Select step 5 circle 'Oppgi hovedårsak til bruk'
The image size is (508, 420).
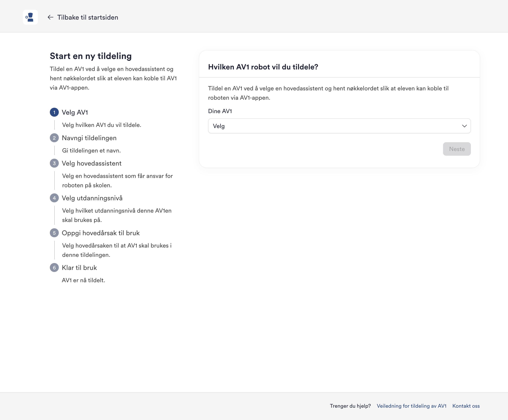pos(54,233)
